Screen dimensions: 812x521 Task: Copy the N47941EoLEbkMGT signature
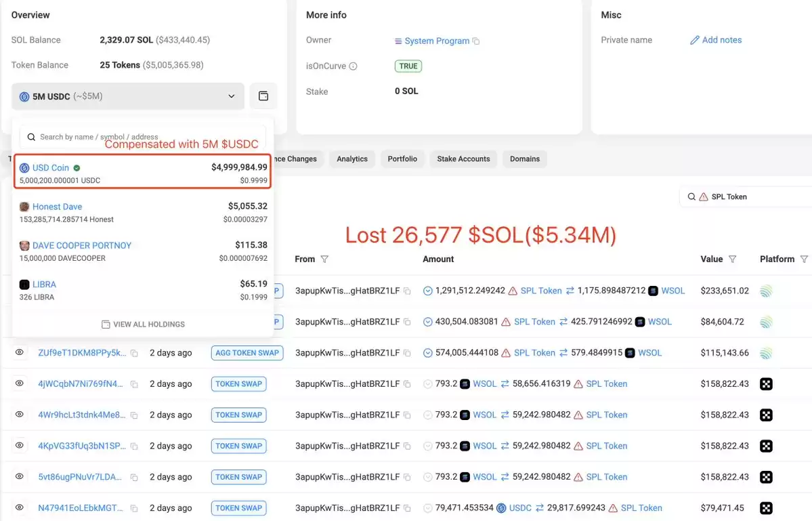(x=134, y=509)
